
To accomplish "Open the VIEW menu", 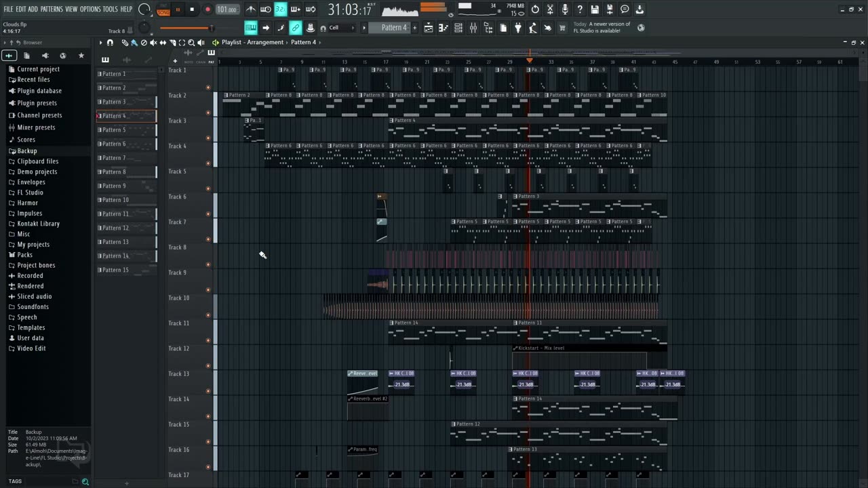I will click(71, 9).
